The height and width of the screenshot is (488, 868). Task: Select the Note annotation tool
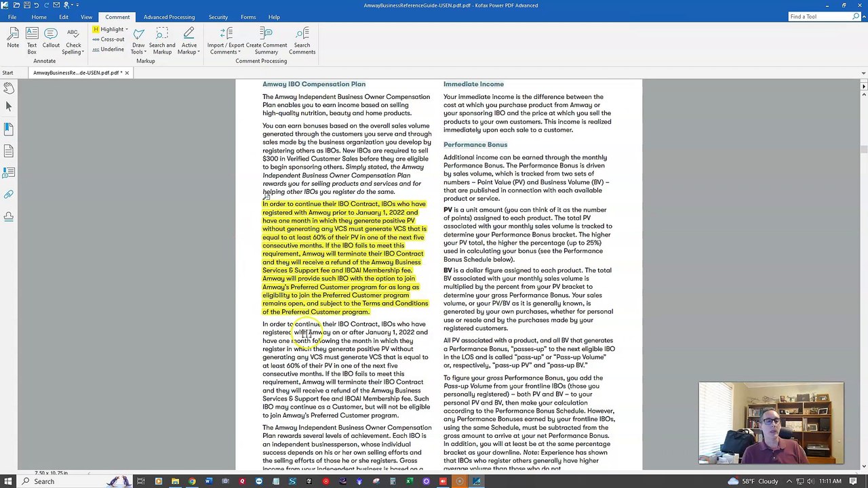[13, 38]
